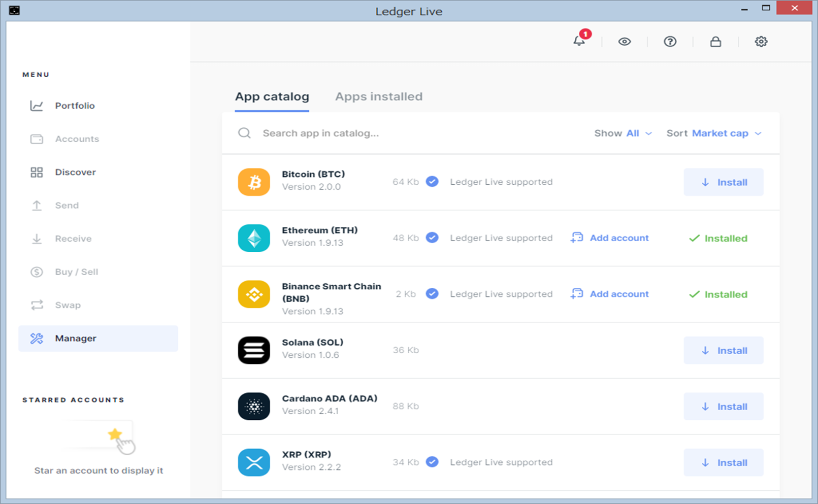Click the search magnifier icon
Image resolution: width=818 pixels, height=504 pixels.
point(244,133)
